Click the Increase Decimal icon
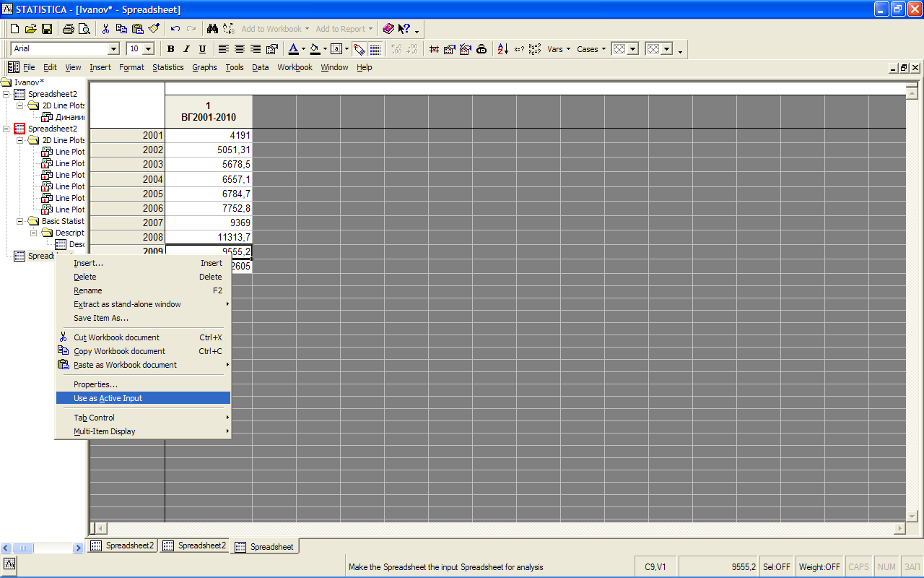Image resolution: width=924 pixels, height=578 pixels. [x=396, y=49]
